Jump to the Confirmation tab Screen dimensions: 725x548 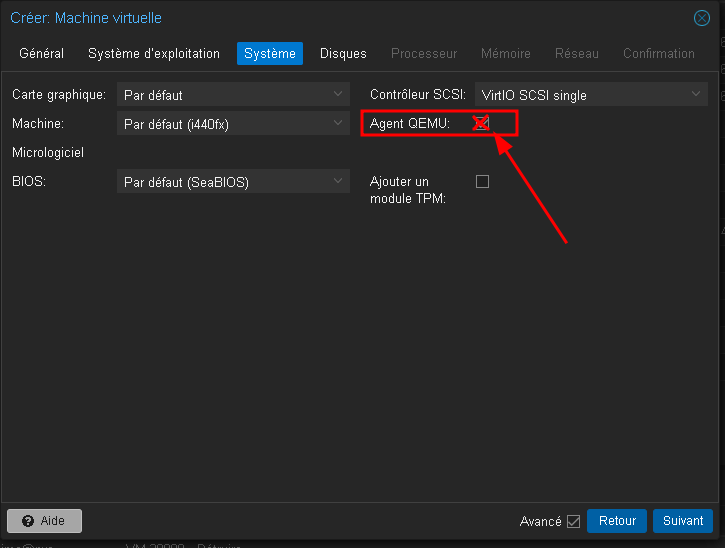point(658,54)
